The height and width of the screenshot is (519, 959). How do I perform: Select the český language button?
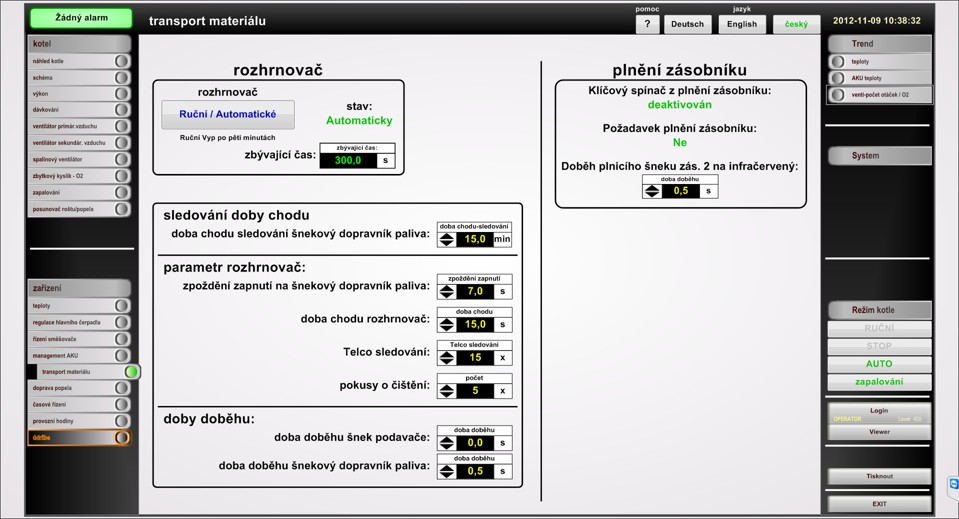(796, 24)
